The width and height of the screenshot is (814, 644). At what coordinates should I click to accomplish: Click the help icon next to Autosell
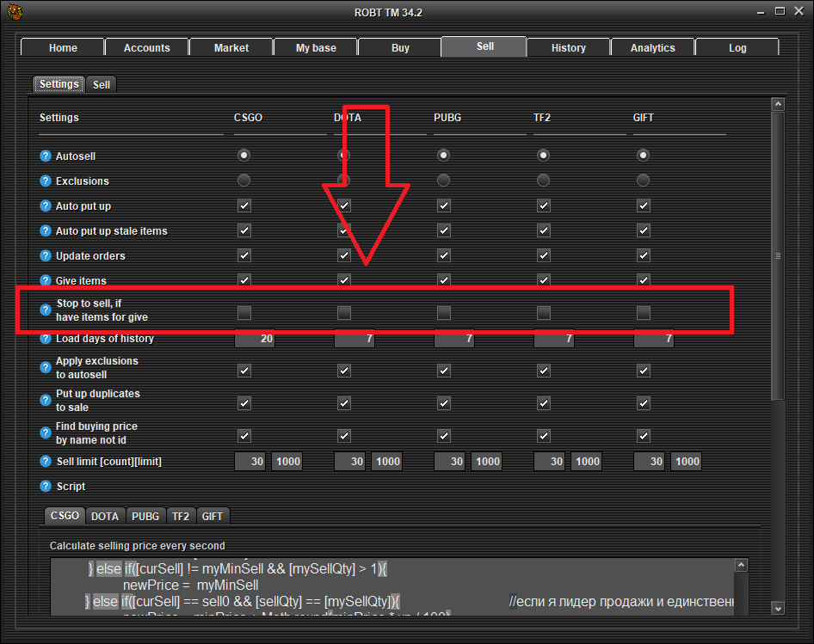pos(46,156)
